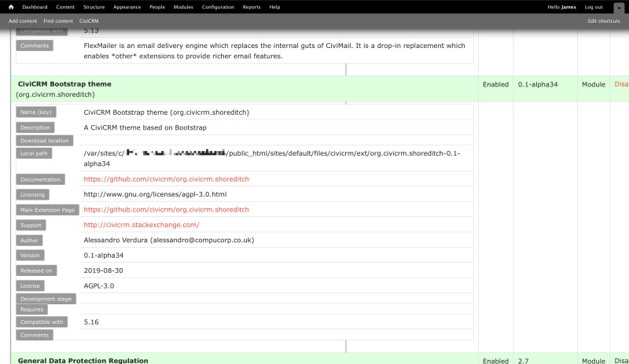Click the Licensing label

(32, 195)
